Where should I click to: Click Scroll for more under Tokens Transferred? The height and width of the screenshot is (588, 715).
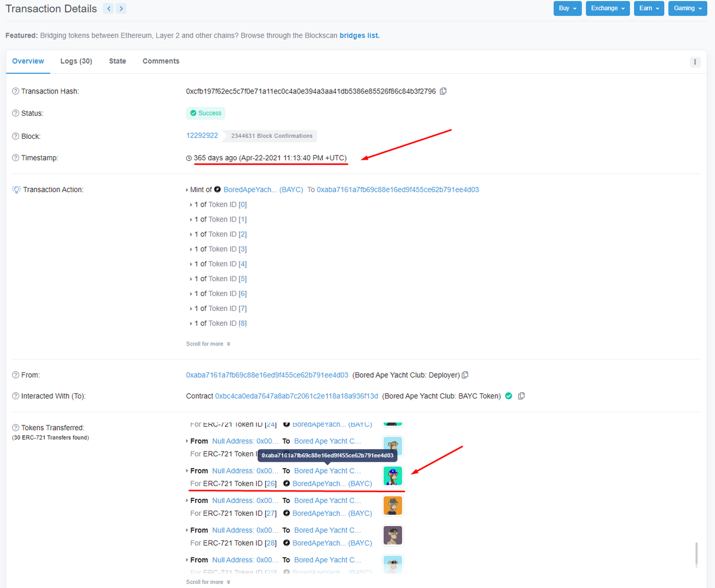(x=208, y=582)
